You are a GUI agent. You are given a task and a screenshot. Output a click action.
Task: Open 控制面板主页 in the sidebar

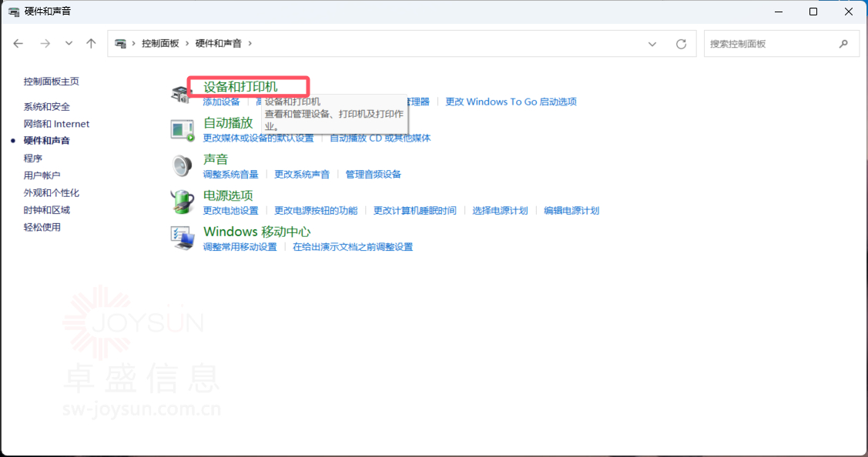(x=51, y=82)
